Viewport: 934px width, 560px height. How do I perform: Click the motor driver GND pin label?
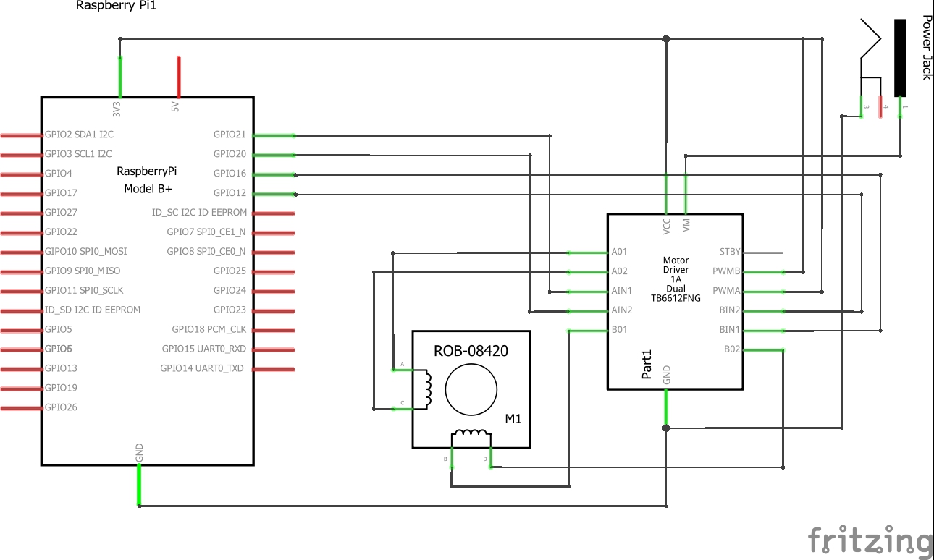(667, 375)
